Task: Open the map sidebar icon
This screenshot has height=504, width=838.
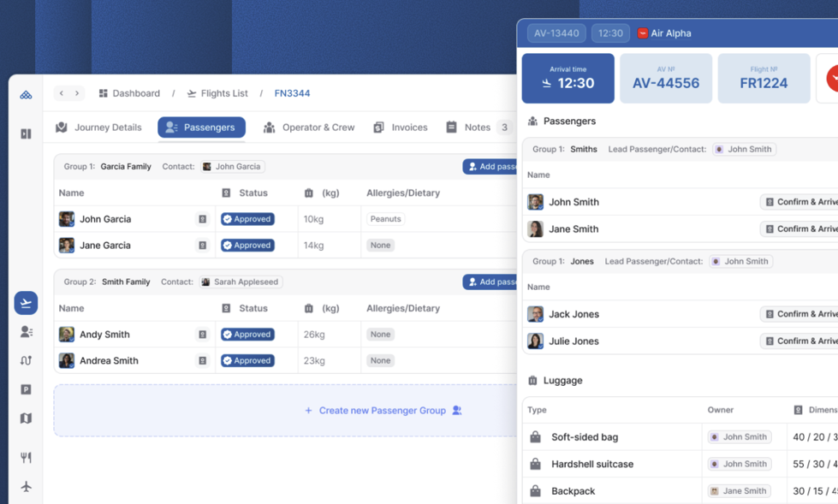Action: [26, 418]
